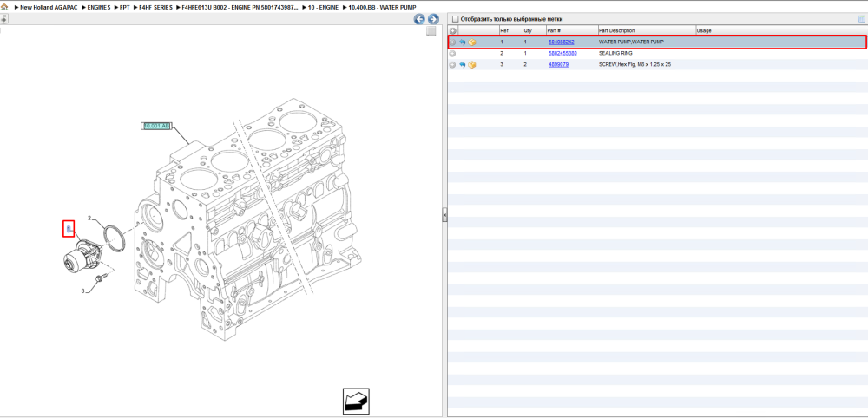Open New Holland AG APAC breadcrumb

50,7
